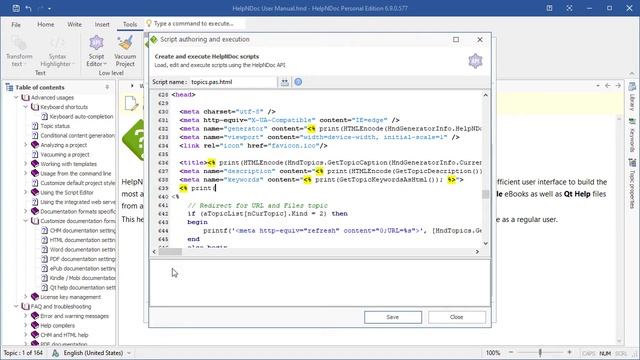Click the command search field
640x360 pixels.
pos(194,24)
